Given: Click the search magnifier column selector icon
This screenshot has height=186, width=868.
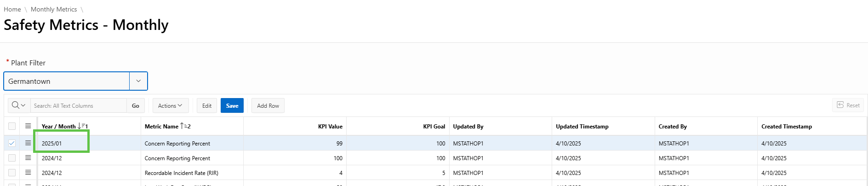Looking at the screenshot, I should [x=18, y=105].
